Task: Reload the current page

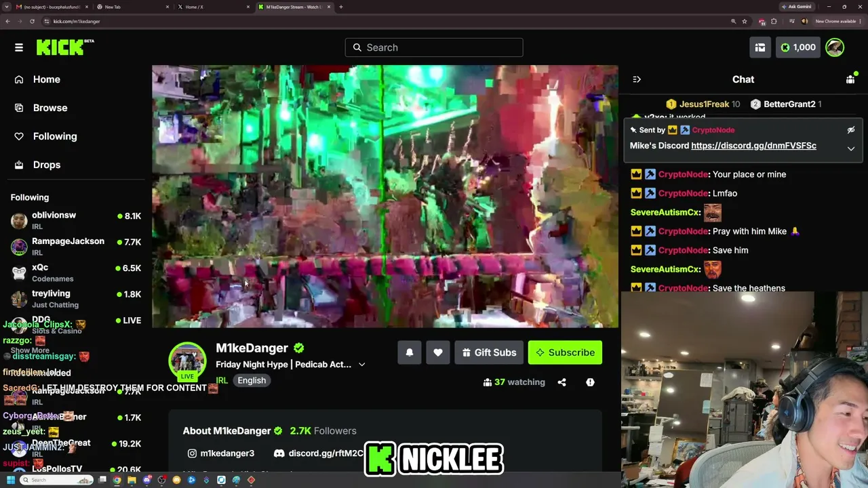Action: (32, 21)
